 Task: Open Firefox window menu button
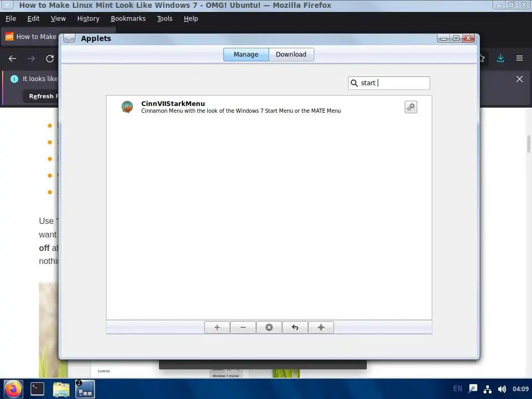click(x=7, y=5)
